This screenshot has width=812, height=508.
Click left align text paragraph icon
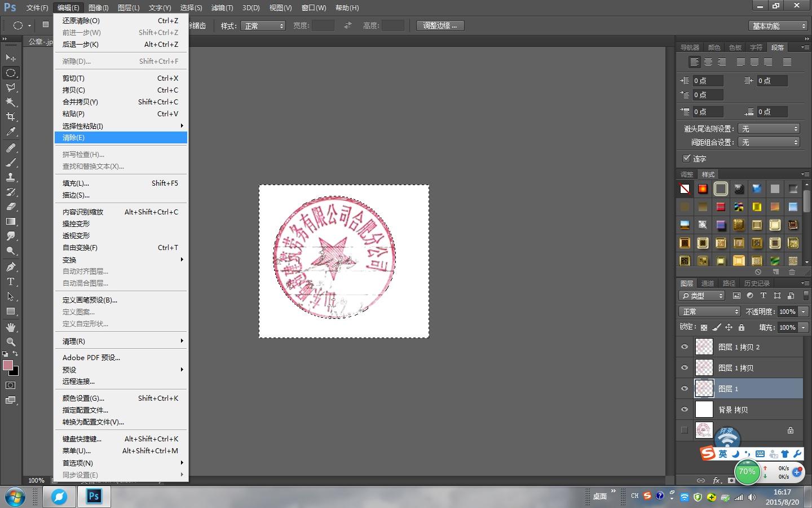[695, 62]
